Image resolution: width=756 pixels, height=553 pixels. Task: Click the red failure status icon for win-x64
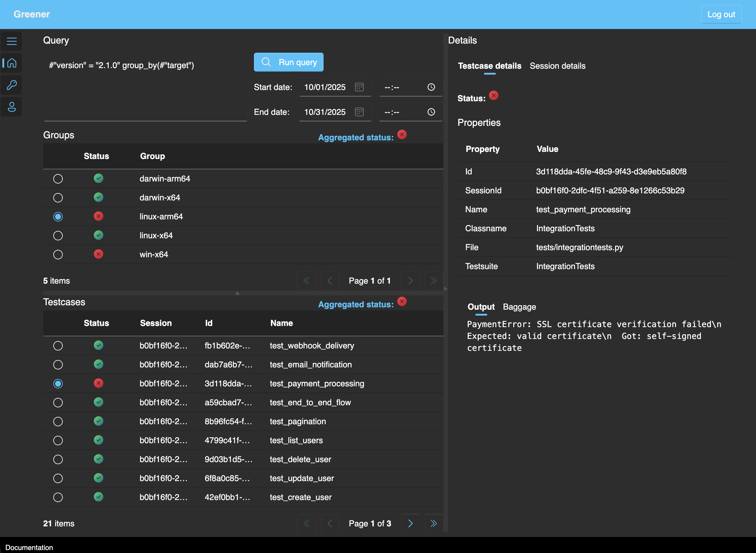[98, 254]
